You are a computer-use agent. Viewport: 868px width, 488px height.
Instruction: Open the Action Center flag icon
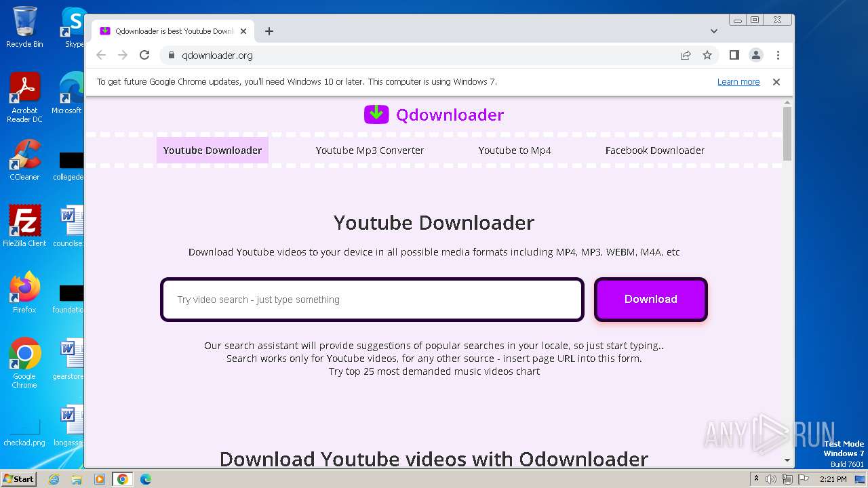coord(804,479)
